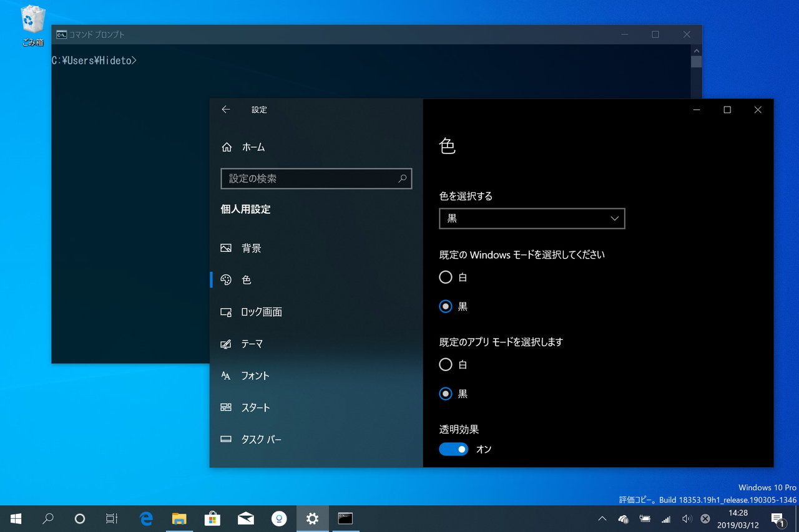Select the フォント (Fonts) section
This screenshot has height=532, width=799.
point(254,375)
